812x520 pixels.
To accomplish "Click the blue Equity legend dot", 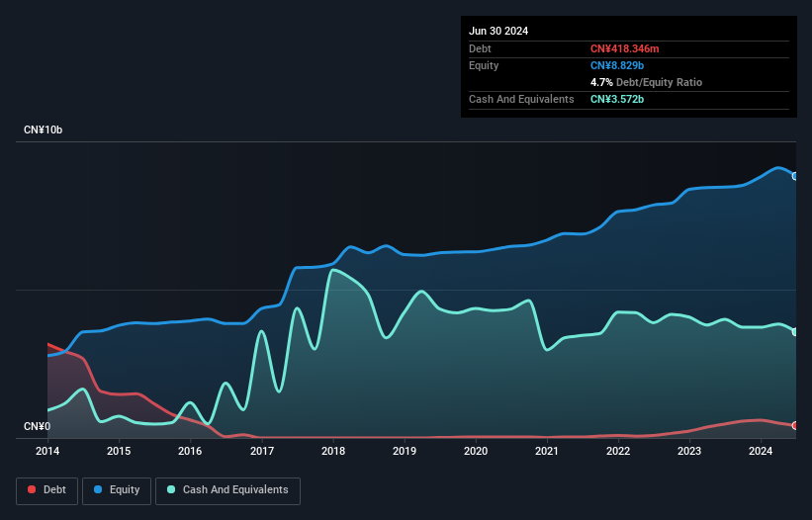I will coord(98,489).
